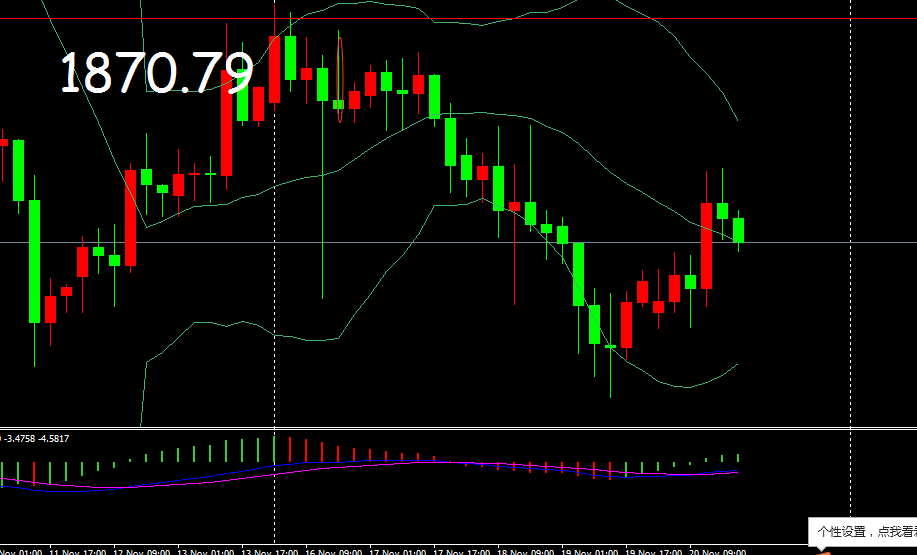Select the gray horizontal current price line
Image resolution: width=917 pixels, height=555 pixels.
pos(458,242)
